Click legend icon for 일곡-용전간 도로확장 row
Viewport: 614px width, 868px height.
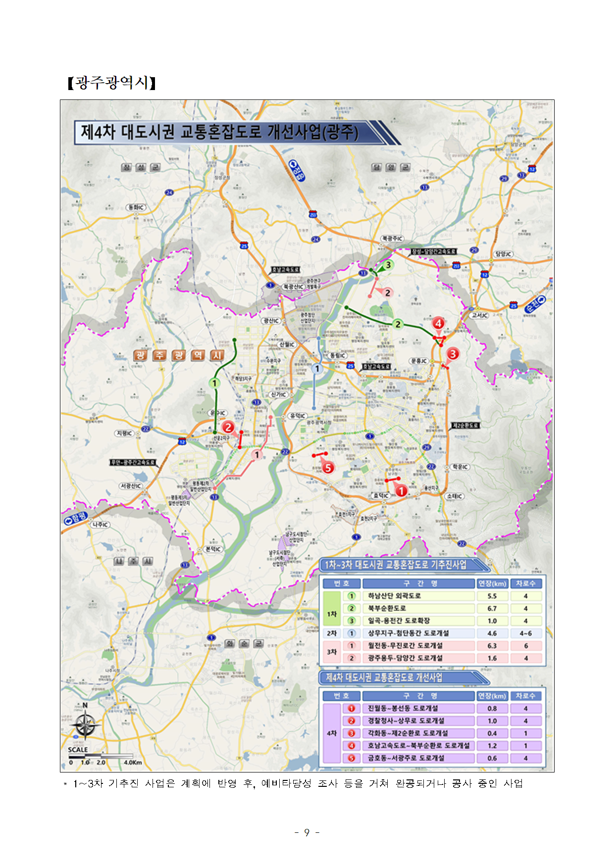point(352,621)
